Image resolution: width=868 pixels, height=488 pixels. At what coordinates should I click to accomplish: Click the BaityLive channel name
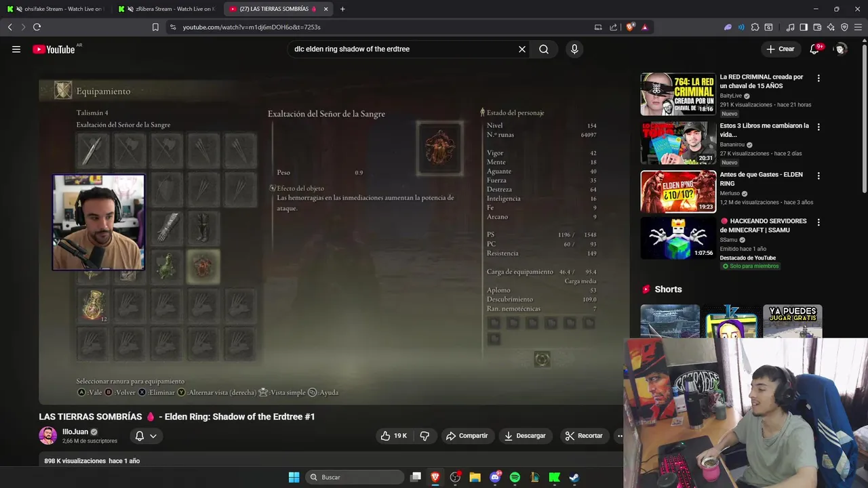tap(730, 96)
